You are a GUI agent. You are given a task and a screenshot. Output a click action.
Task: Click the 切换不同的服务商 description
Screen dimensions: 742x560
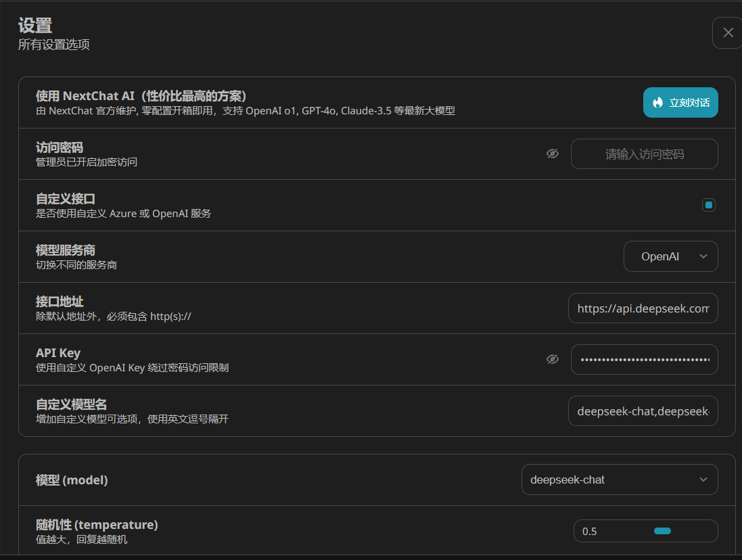pos(76,265)
